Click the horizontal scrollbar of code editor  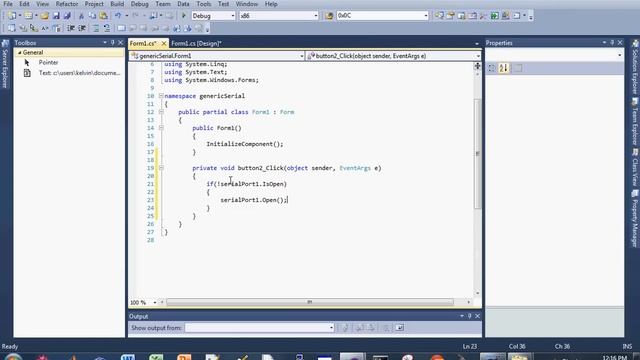coord(310,302)
